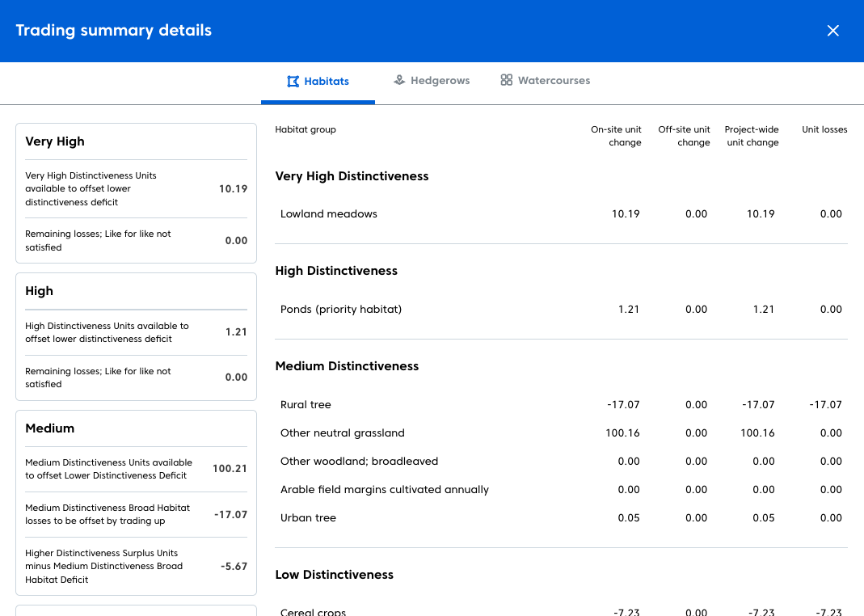Image resolution: width=864 pixels, height=616 pixels.
Task: Select the Habitats tab label
Action: tap(327, 82)
